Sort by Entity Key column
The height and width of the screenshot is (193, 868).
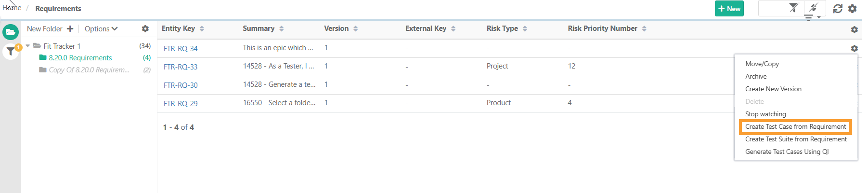(x=202, y=29)
